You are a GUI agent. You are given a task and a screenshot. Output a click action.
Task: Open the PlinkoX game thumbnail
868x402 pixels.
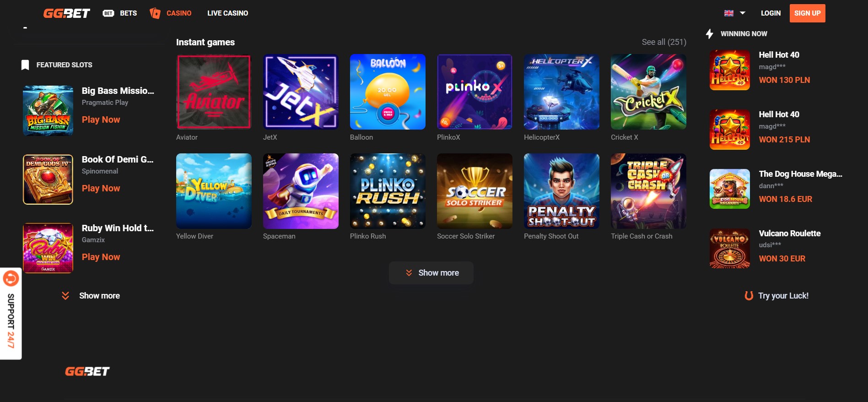(475, 92)
